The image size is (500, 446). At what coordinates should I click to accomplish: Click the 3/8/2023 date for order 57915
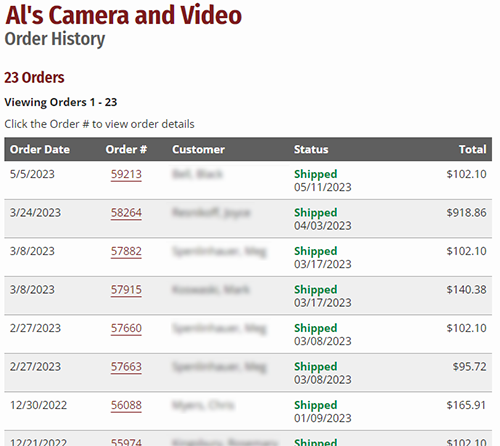click(32, 290)
